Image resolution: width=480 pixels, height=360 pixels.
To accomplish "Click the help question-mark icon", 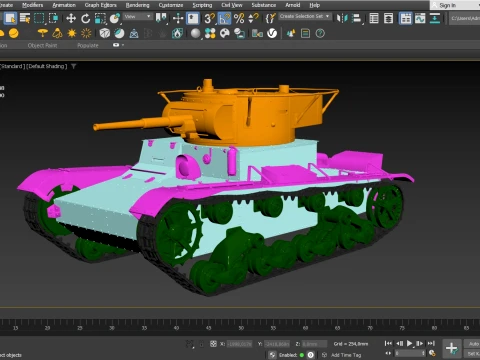I will coord(320,33).
